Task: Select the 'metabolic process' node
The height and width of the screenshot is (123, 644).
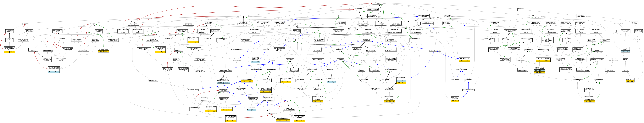Action: [535, 16]
